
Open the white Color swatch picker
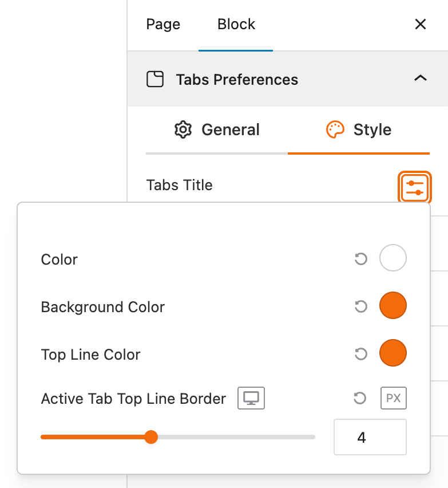(x=393, y=258)
